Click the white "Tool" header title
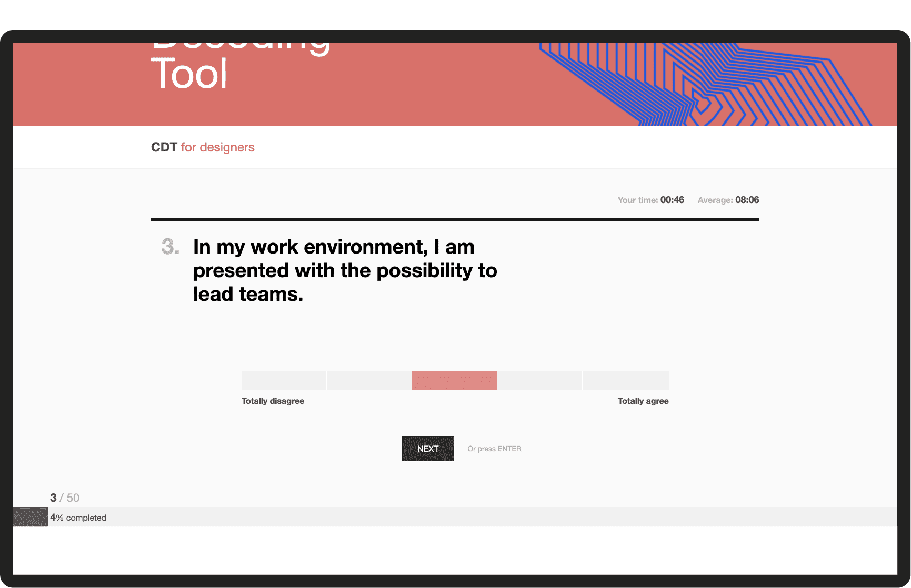911x588 pixels. 189,74
